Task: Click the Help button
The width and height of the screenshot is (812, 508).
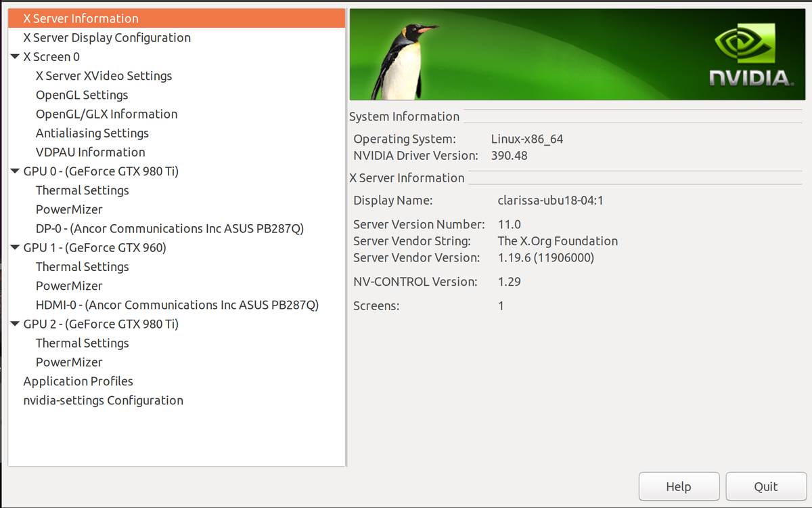Action: point(679,486)
